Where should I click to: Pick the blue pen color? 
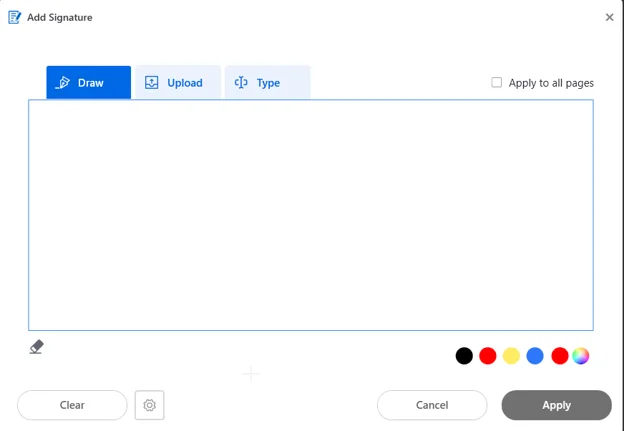tap(535, 356)
